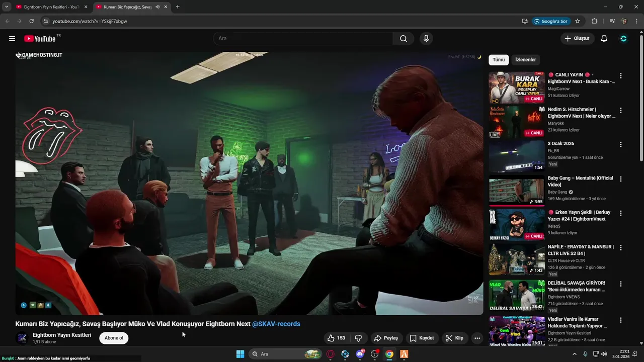Open options for Nedim S. Hirschmeier video
The height and width of the screenshot is (362, 644).
coord(620,110)
